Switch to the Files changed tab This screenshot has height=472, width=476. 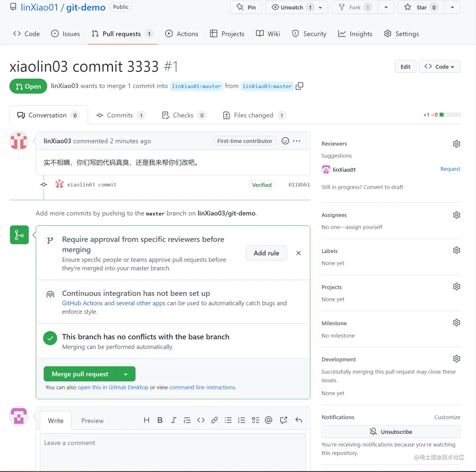coord(254,115)
